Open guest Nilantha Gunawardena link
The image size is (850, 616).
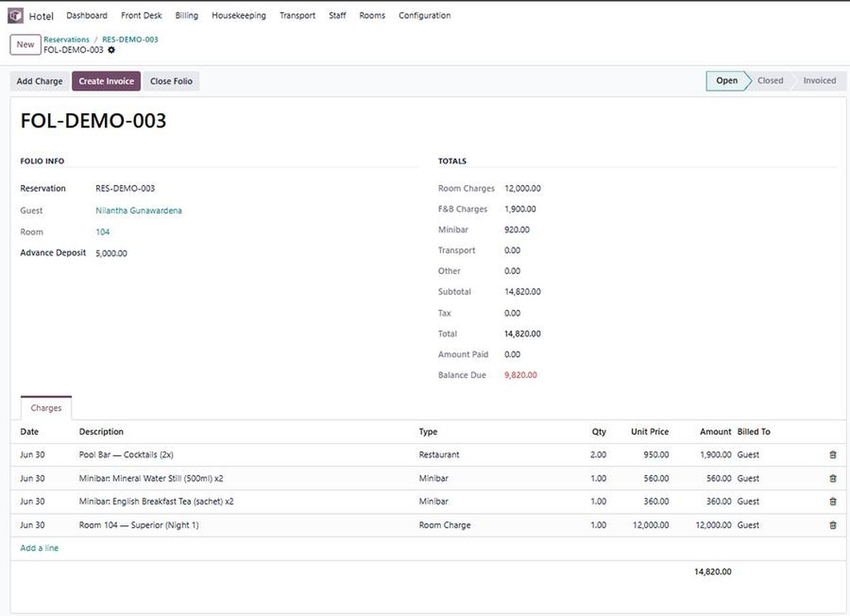click(x=138, y=211)
